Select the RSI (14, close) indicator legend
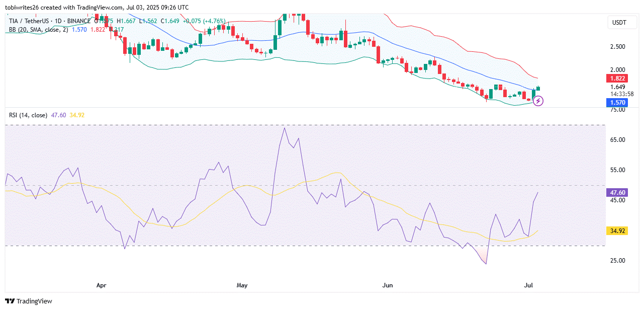644x310 pixels. [28, 115]
